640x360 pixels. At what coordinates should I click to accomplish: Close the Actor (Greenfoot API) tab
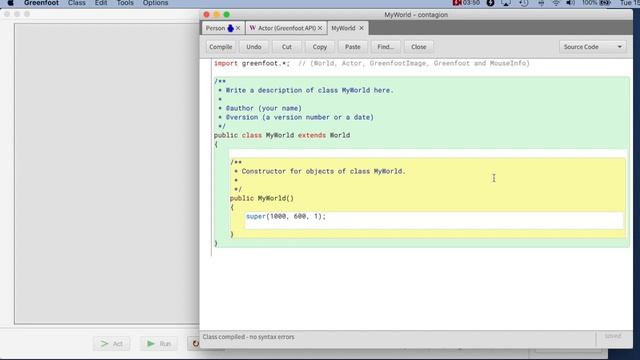coord(320,28)
